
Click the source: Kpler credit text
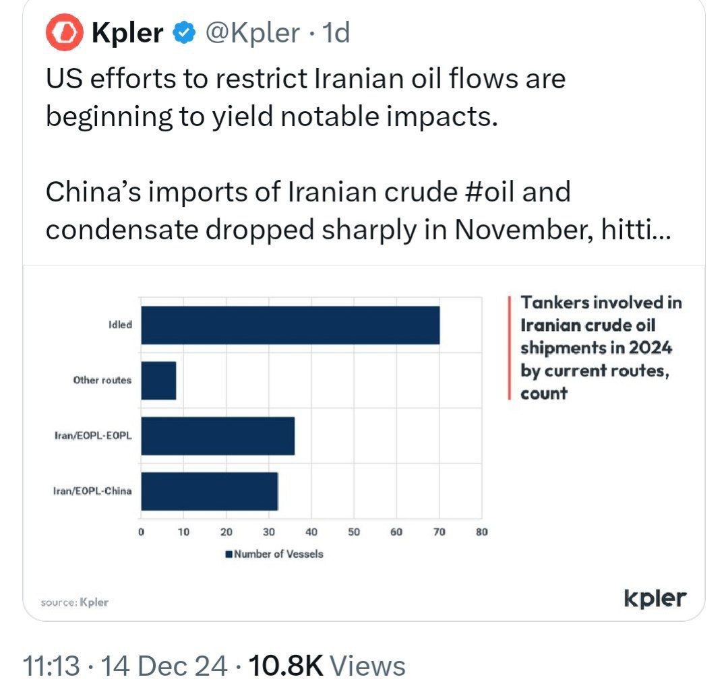click(74, 602)
